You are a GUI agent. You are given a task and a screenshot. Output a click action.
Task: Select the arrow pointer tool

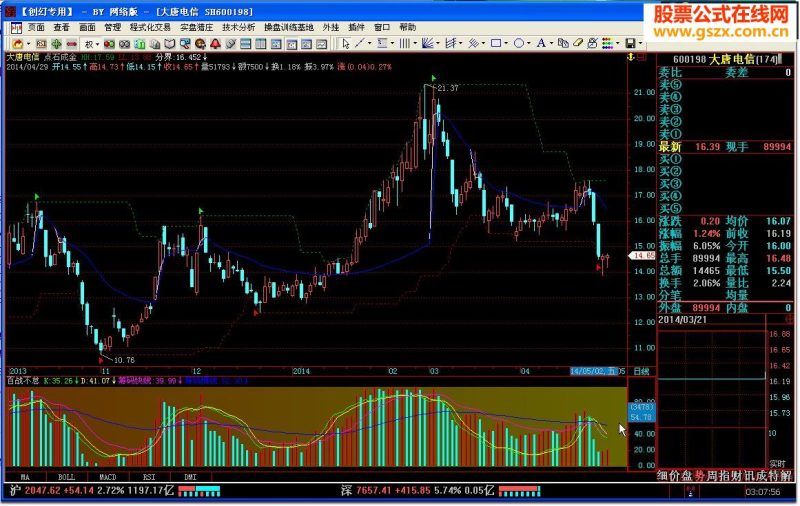(x=346, y=43)
